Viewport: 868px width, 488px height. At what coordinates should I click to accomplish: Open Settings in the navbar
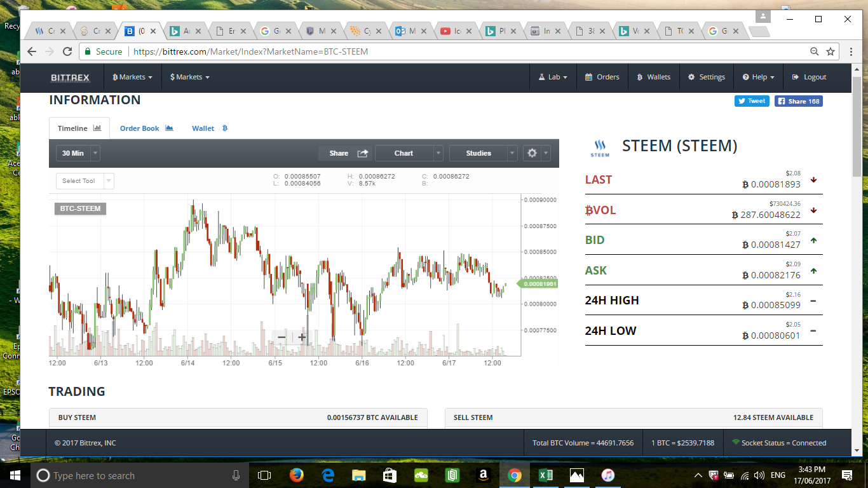(706, 78)
